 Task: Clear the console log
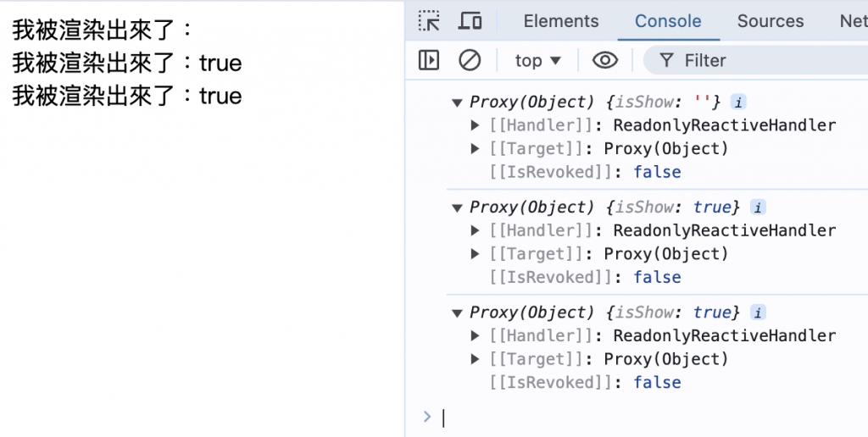[470, 60]
